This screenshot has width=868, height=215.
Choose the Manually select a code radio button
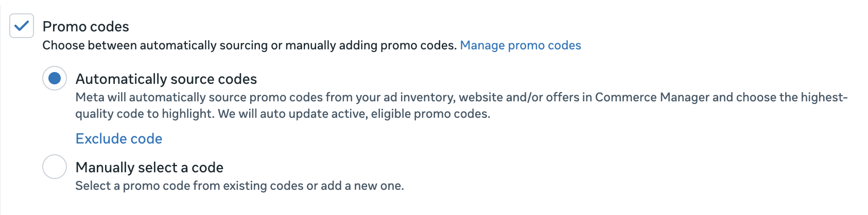click(x=55, y=167)
